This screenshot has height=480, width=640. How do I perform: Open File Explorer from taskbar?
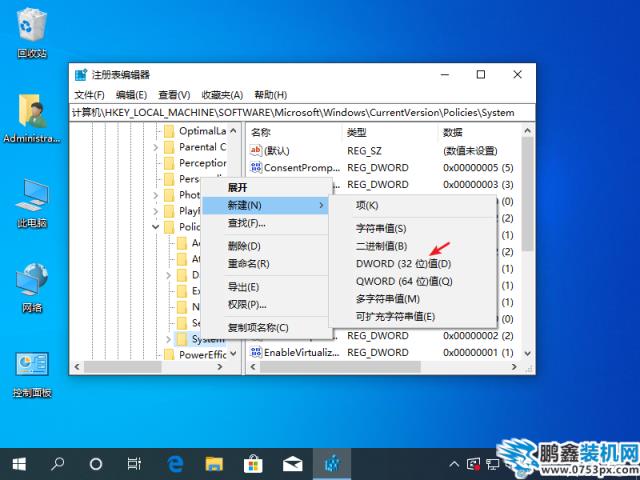(214, 464)
